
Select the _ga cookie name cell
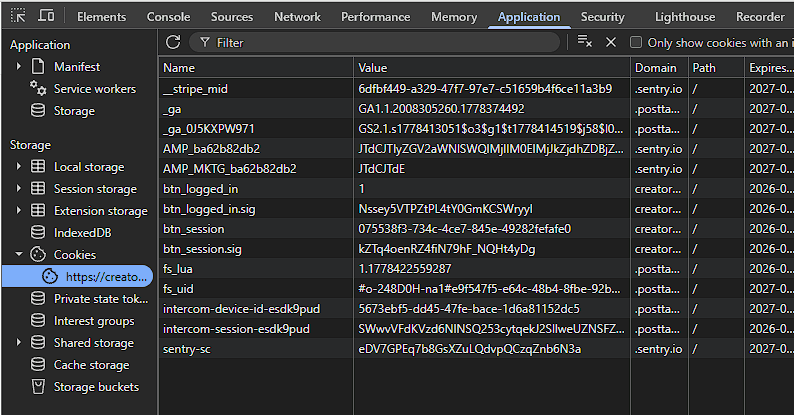point(256,109)
